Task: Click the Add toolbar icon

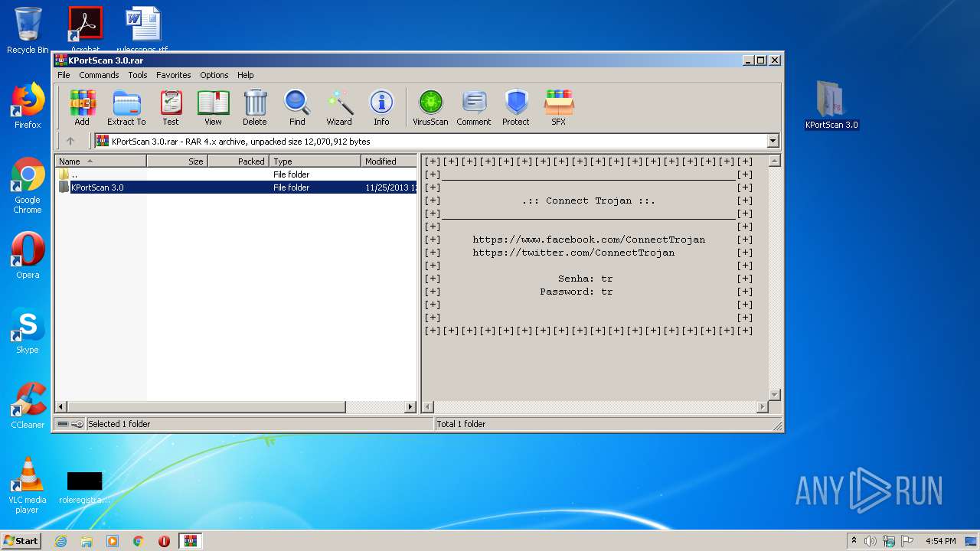Action: (82, 107)
